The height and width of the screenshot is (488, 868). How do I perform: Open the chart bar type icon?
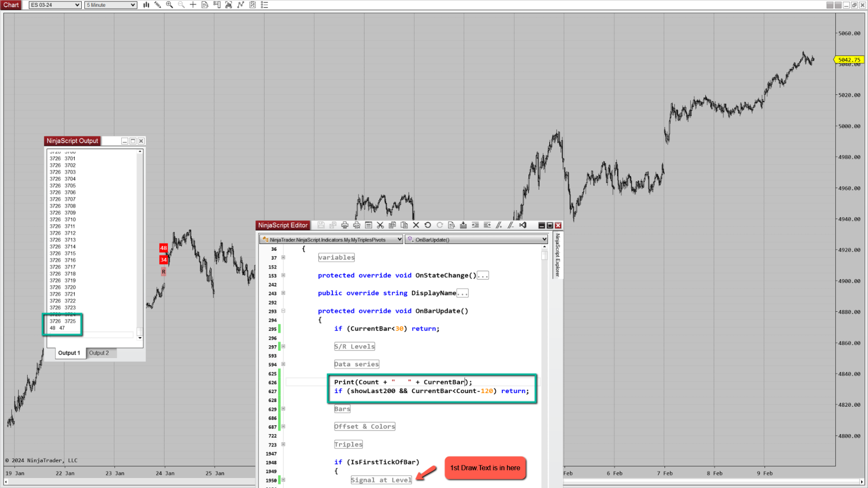[146, 5]
